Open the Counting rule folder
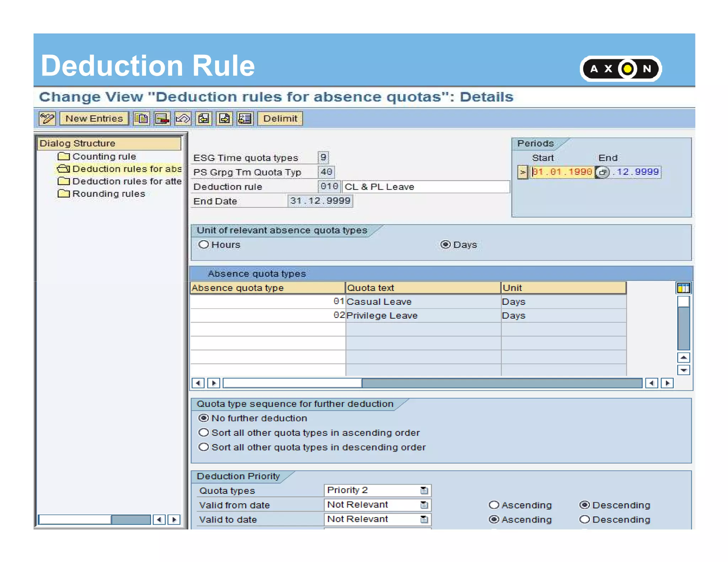Image resolution: width=728 pixels, height=562 pixels. tap(97, 156)
